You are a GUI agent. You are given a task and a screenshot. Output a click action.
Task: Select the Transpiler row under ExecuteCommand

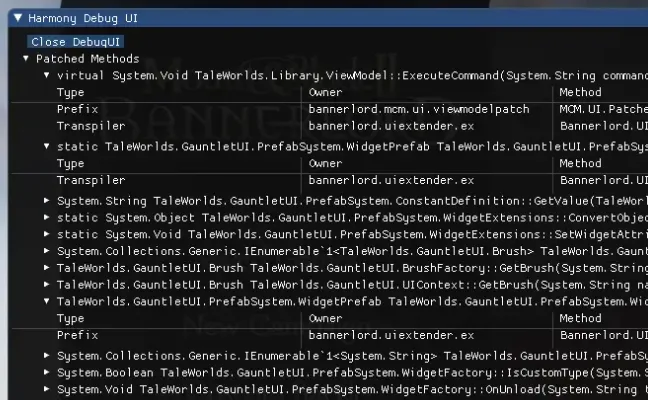(91, 126)
